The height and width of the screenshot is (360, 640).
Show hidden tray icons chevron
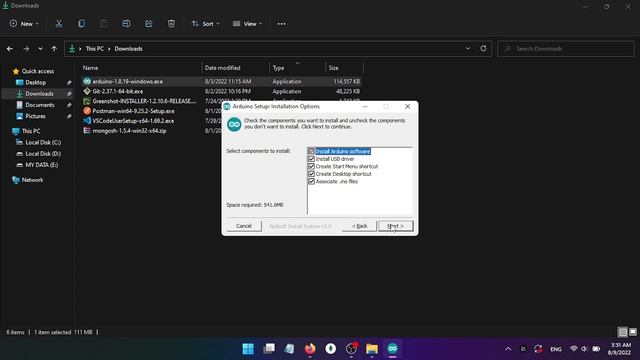point(508,349)
